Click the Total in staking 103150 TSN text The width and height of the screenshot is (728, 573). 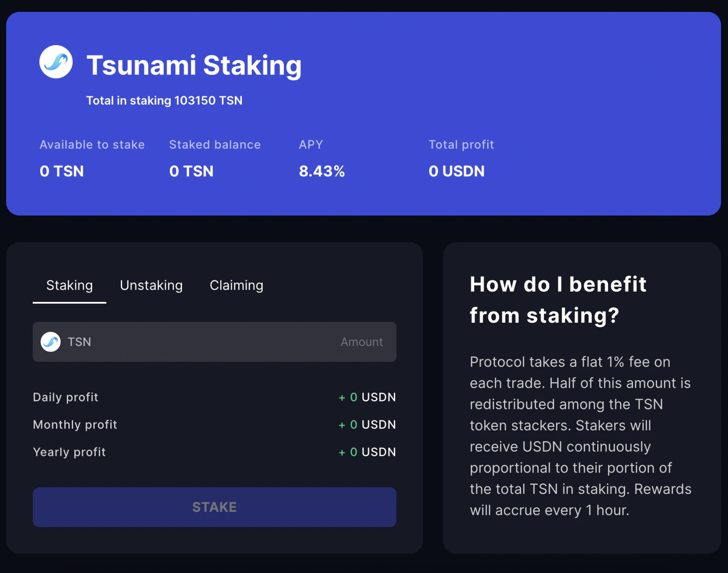(x=164, y=101)
